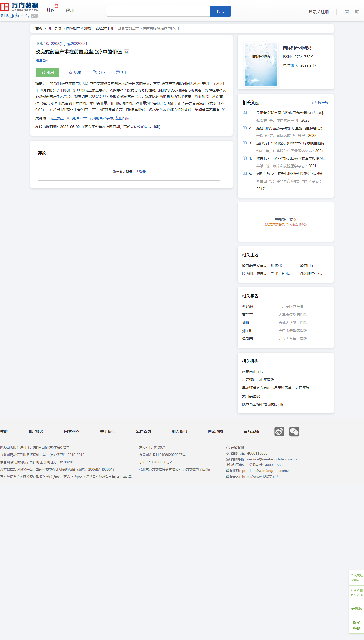364x640 pixels.
Task: Switch to simplified Chinese 简
Action: point(347,12)
